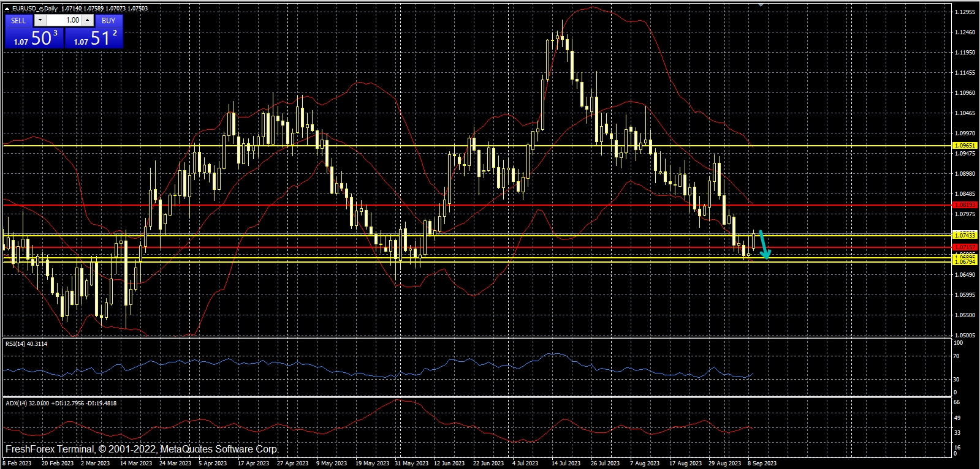Click the 14 Jul 2023 date label
Viewport: 980px width, 469px height.
coord(565,463)
